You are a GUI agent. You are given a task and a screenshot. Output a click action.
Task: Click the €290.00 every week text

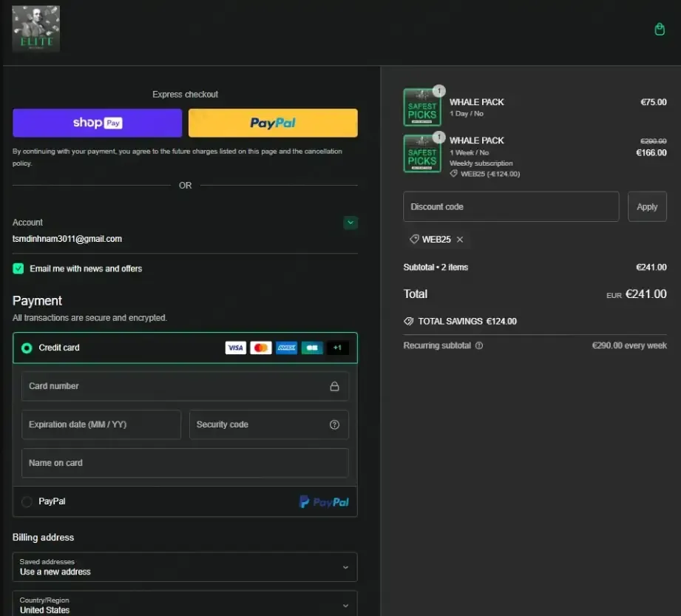click(629, 346)
